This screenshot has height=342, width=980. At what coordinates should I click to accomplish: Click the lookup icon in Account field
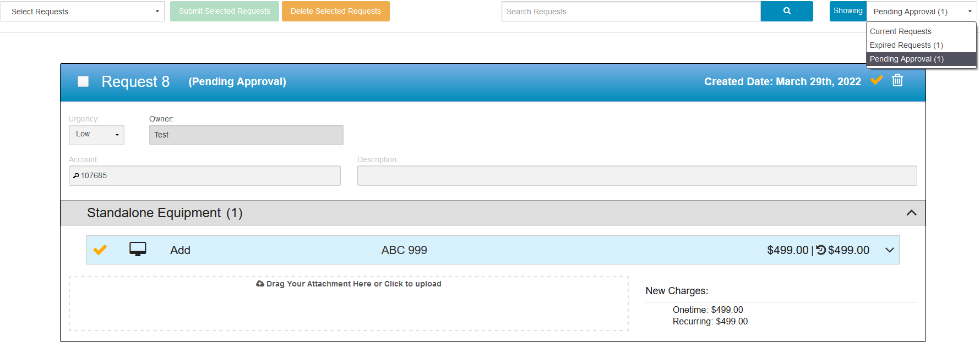click(x=76, y=176)
